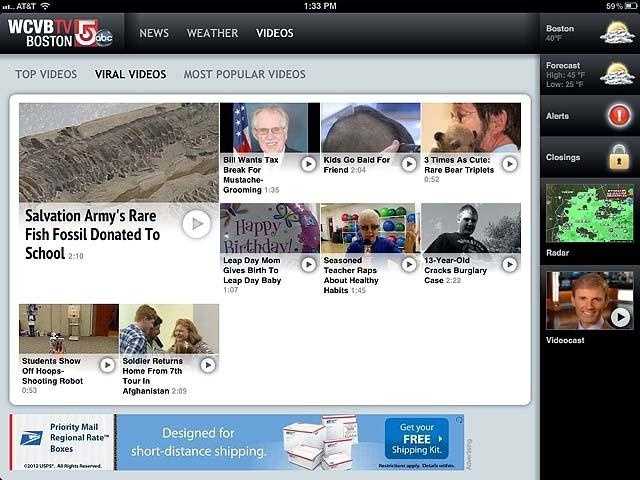Play the Rare Bear Triplets video
This screenshot has width=640, height=480.
tap(509, 164)
